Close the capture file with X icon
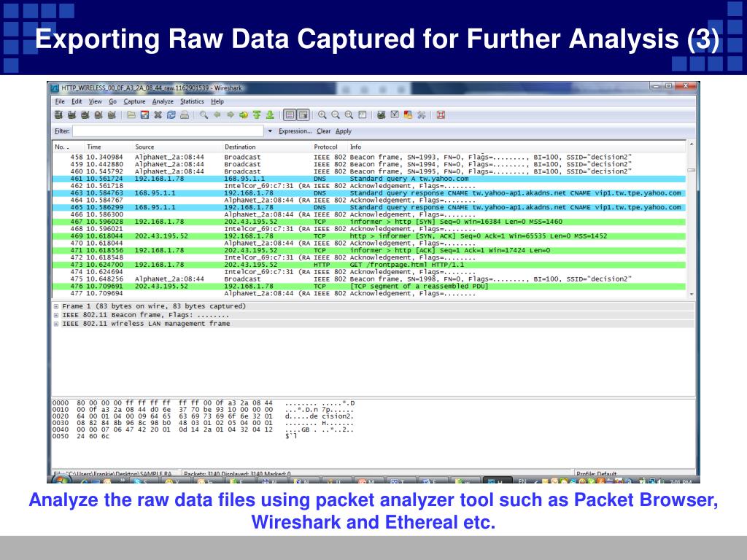747x560 pixels. pyautogui.click(x=158, y=114)
